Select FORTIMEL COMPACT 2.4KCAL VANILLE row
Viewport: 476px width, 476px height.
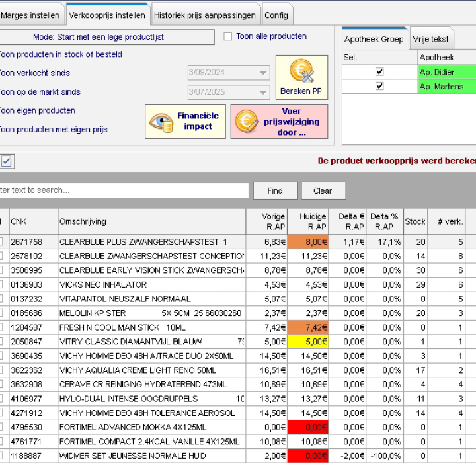tap(152, 442)
